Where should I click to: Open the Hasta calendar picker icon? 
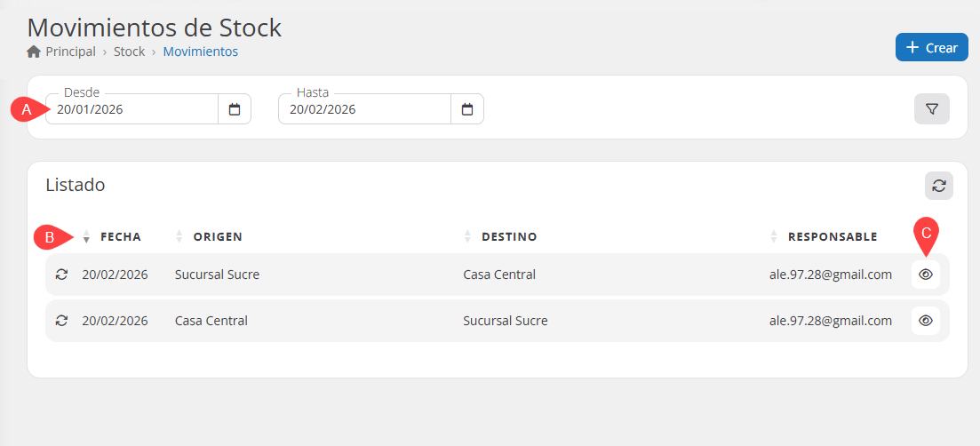pos(467,109)
